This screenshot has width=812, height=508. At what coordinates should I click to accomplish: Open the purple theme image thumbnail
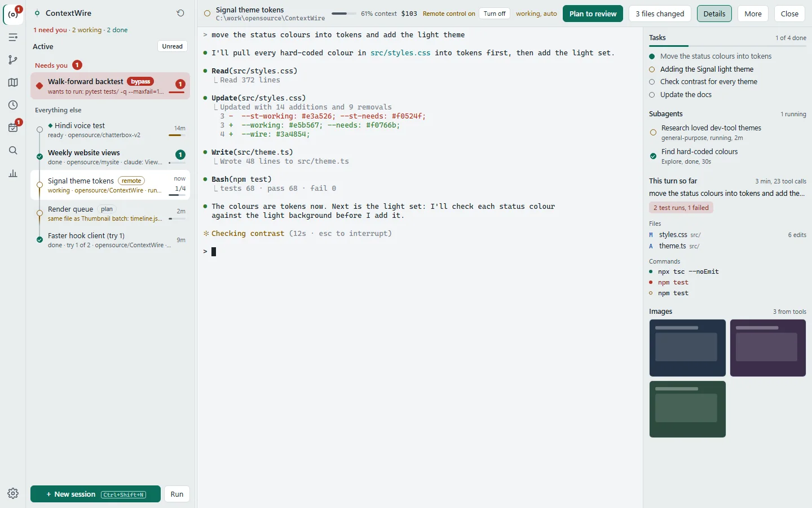768,348
